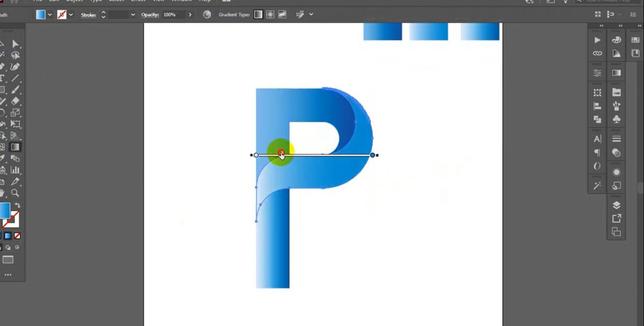Select the Paintbrush tool
644x326 pixels.
point(16,90)
